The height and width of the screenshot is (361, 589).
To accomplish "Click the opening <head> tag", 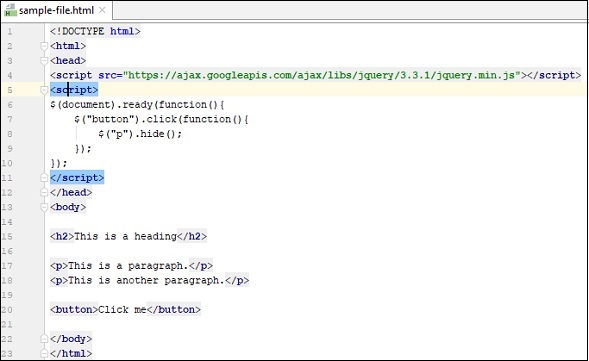I will (x=68, y=60).
